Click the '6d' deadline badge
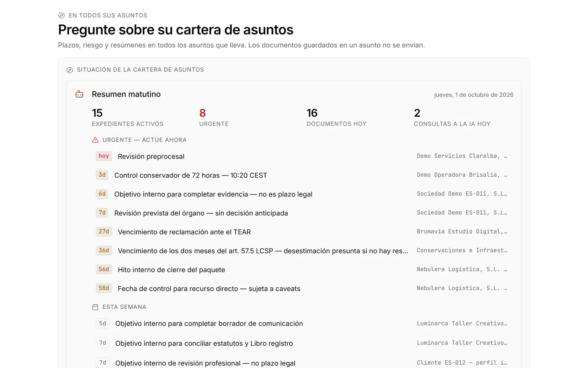Screen dimensions: 588x368 point(102,194)
